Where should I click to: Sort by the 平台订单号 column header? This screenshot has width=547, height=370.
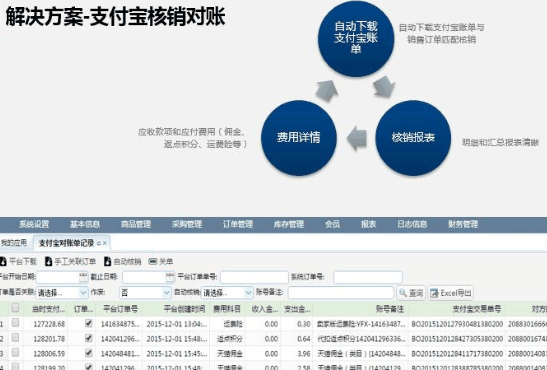tap(120, 309)
